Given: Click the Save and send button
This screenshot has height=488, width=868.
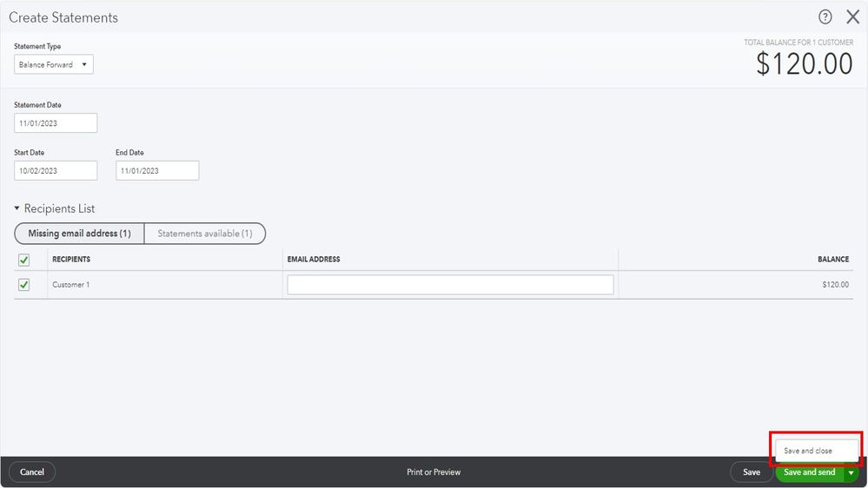Looking at the screenshot, I should tap(809, 472).
